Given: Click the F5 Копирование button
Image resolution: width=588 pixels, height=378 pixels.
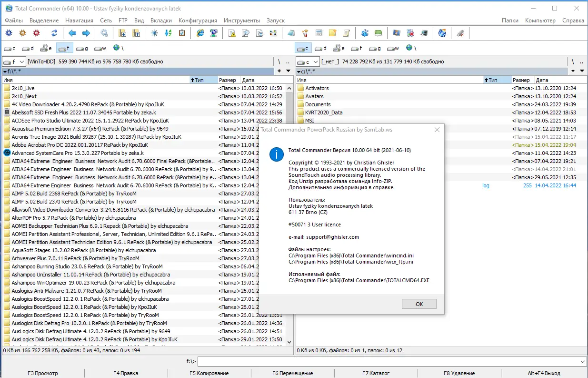Looking at the screenshot, I should pyautogui.click(x=209, y=373).
